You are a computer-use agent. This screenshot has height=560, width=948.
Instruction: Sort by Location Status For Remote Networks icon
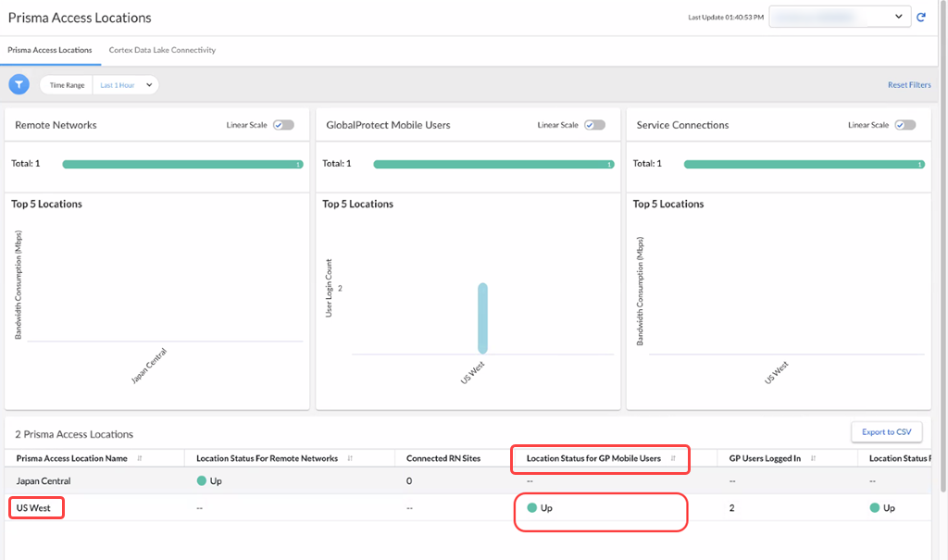coord(351,458)
